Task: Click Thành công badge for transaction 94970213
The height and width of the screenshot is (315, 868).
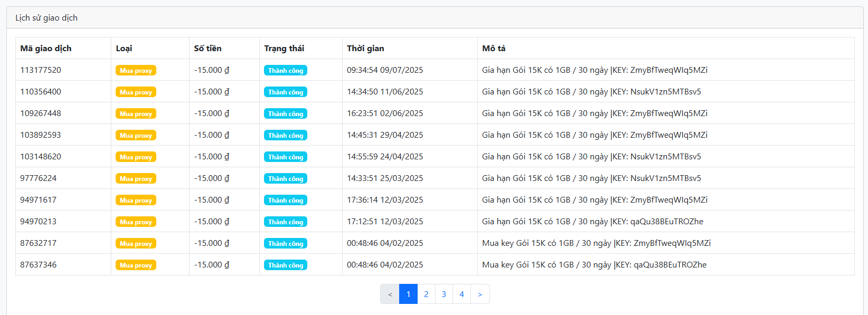Action: 286,222
